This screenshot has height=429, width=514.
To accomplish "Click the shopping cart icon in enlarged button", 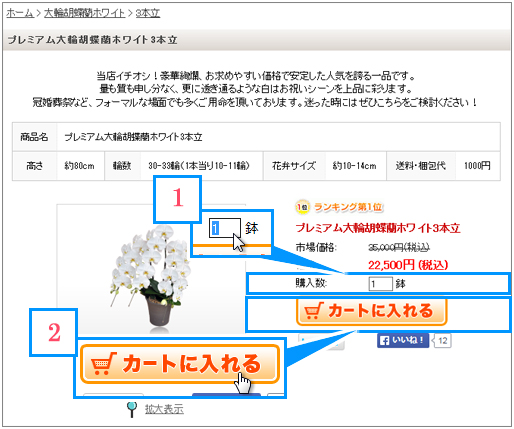I will (x=104, y=364).
